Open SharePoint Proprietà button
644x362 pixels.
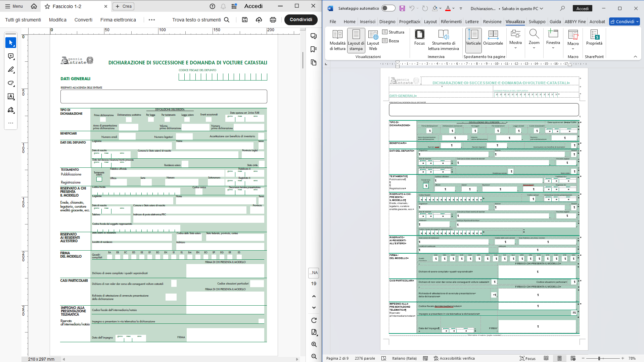[594, 37]
